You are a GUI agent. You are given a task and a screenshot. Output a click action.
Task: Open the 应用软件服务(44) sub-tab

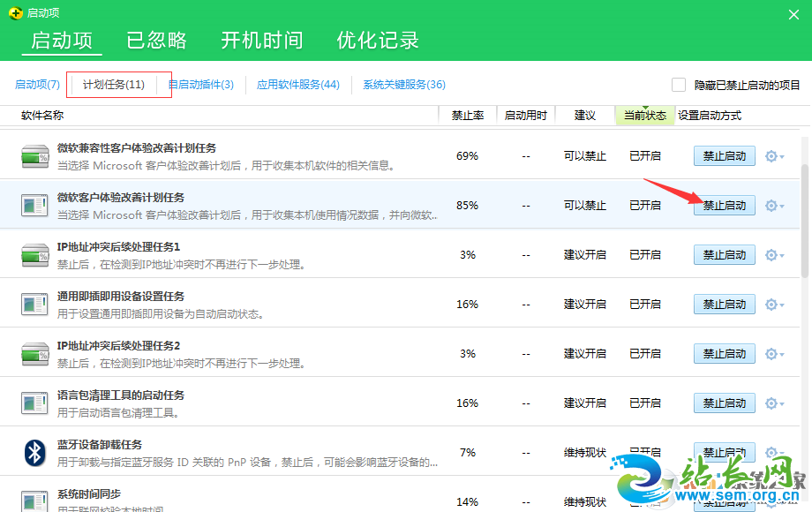298,85
